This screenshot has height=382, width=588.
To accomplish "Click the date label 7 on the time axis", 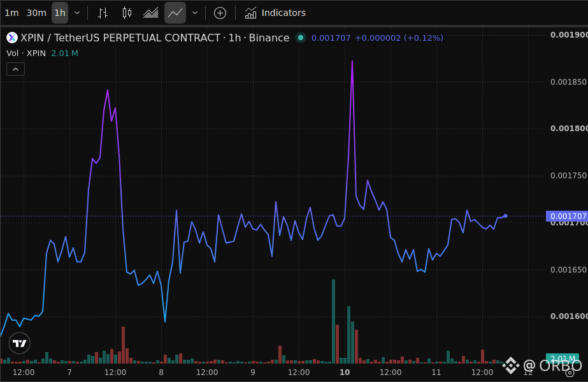I will click(69, 372).
